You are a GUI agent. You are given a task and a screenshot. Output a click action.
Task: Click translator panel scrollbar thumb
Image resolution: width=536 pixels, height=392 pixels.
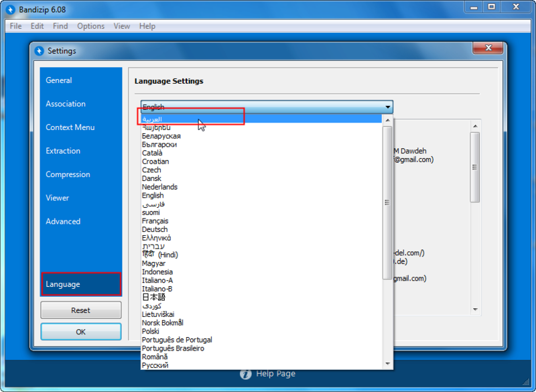475,168
